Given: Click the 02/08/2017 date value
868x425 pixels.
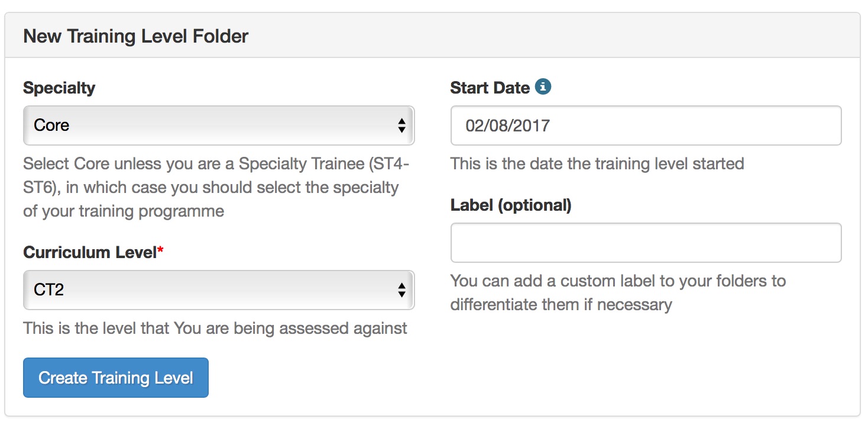Looking at the screenshot, I should (507, 125).
